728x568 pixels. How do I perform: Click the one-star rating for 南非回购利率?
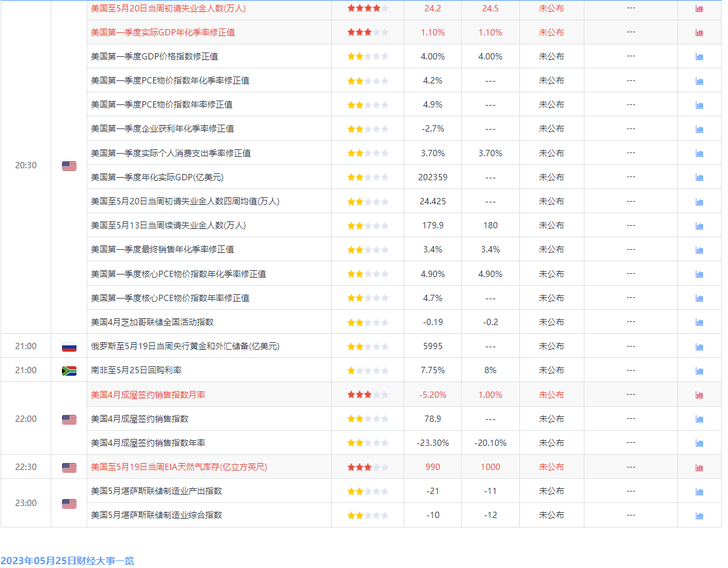[x=367, y=371]
